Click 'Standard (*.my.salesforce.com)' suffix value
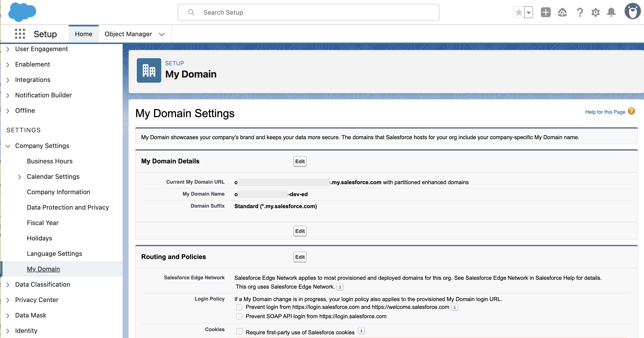 pyautogui.click(x=276, y=206)
